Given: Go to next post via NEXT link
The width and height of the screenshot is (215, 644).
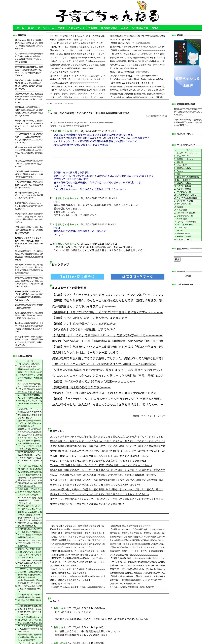Looking at the screenshot, I should [71, 103].
